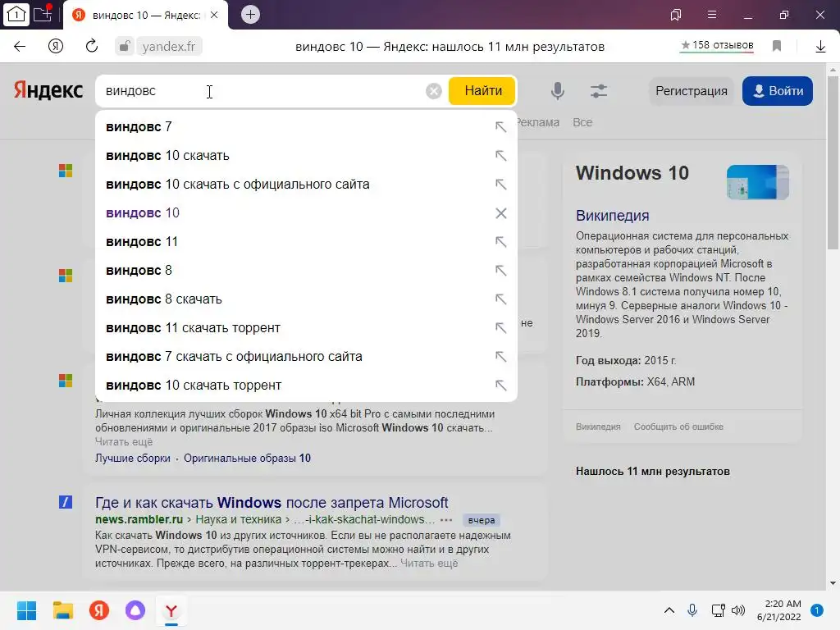Image resolution: width=840 pixels, height=630 pixels.
Task: Open the Alice assistant purple icon in taskbar
Action: coord(135,610)
